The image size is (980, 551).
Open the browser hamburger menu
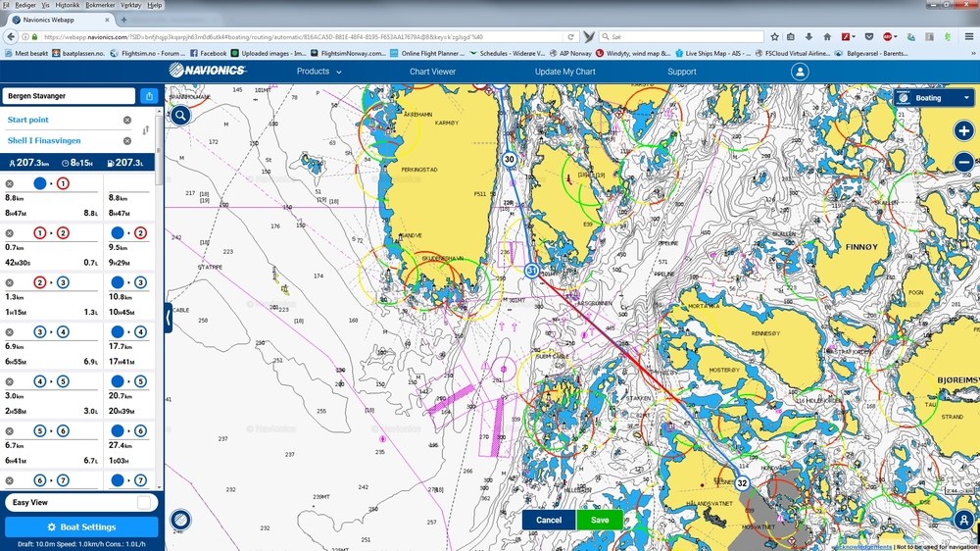(x=969, y=37)
